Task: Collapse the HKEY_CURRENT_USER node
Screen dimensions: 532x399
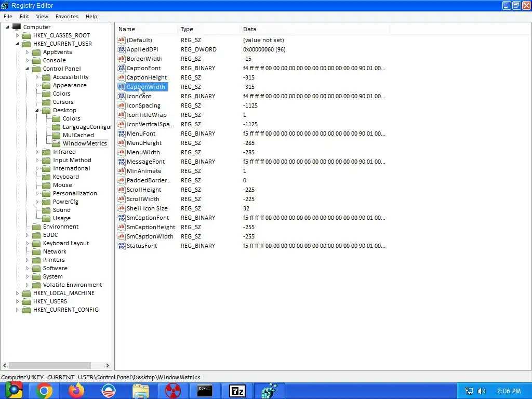Action: coord(17,44)
